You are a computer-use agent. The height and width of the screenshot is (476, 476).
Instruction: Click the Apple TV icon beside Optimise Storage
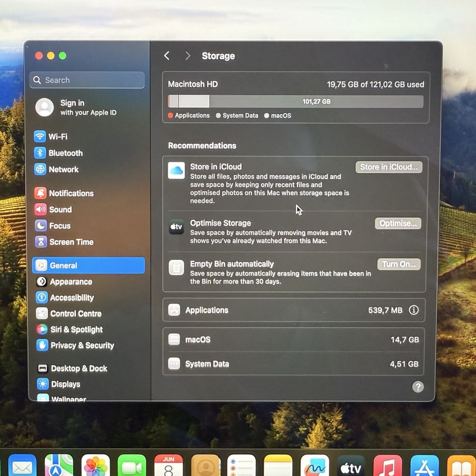[177, 227]
